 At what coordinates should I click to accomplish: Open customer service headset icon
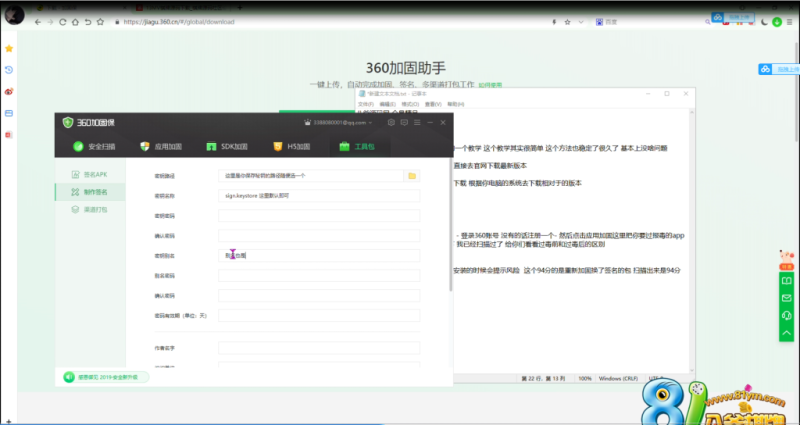[x=786, y=315]
